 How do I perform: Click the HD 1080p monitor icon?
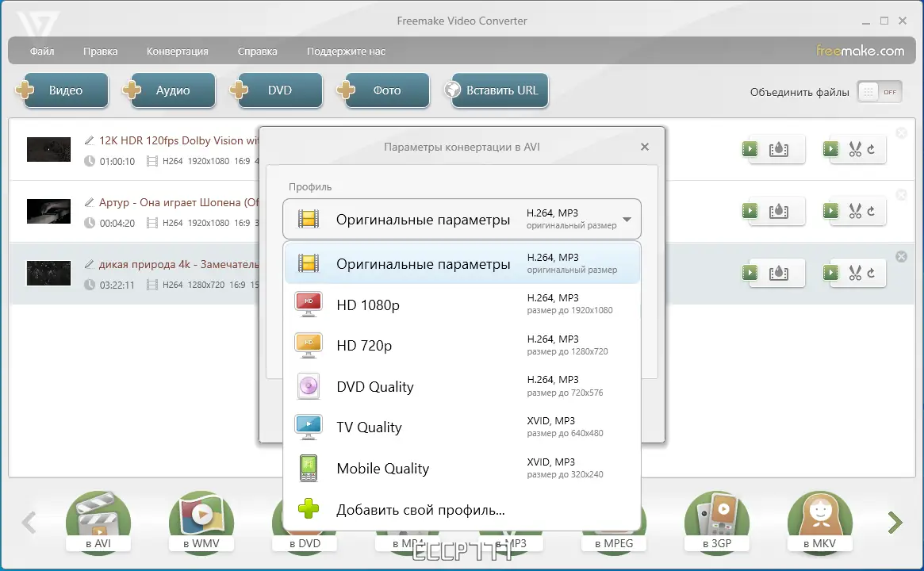click(x=309, y=305)
